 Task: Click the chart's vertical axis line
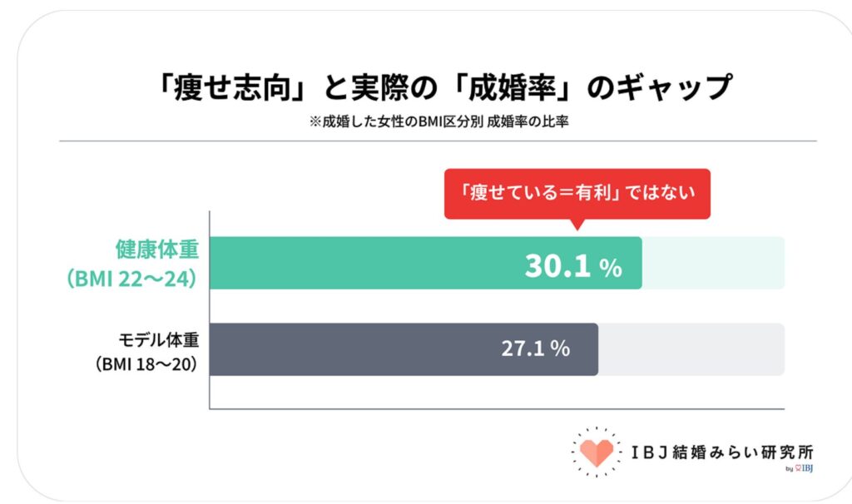pyautogui.click(x=209, y=310)
